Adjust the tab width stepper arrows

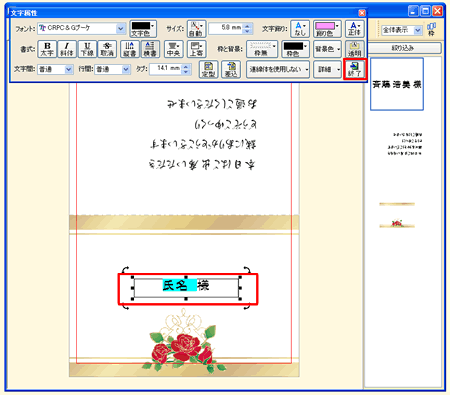pyautogui.click(x=187, y=69)
